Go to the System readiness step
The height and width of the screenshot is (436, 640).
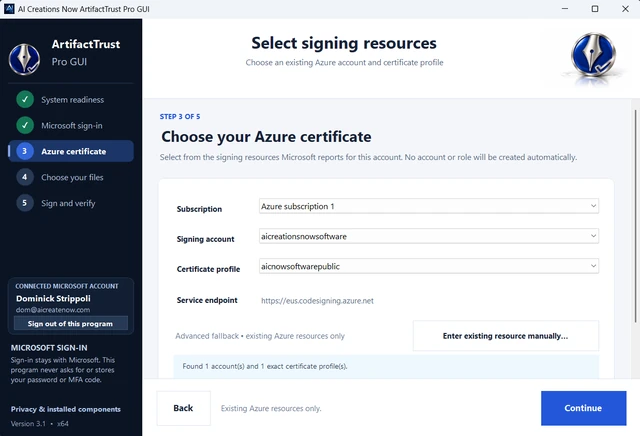pyautogui.click(x=71, y=100)
